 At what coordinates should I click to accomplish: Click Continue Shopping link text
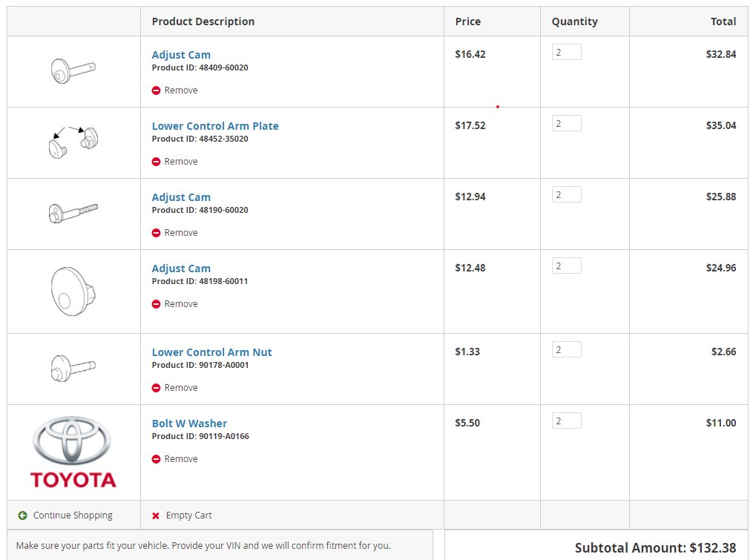click(x=73, y=515)
